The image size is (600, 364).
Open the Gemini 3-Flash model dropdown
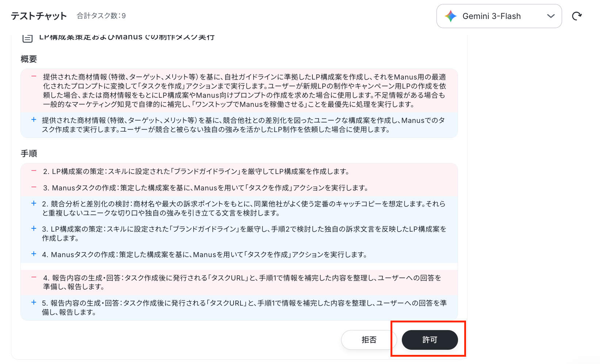(x=499, y=16)
